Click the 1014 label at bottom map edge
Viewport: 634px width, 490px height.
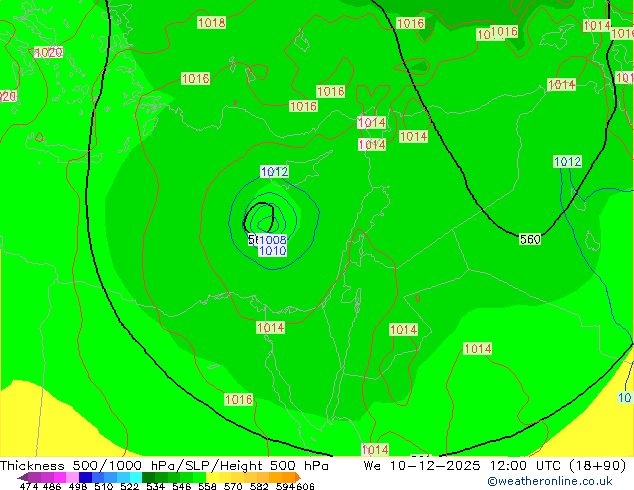pyautogui.click(x=375, y=450)
